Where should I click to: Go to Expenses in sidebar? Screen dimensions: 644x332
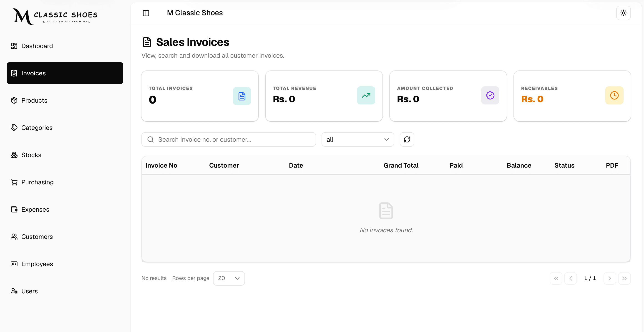[65, 209]
